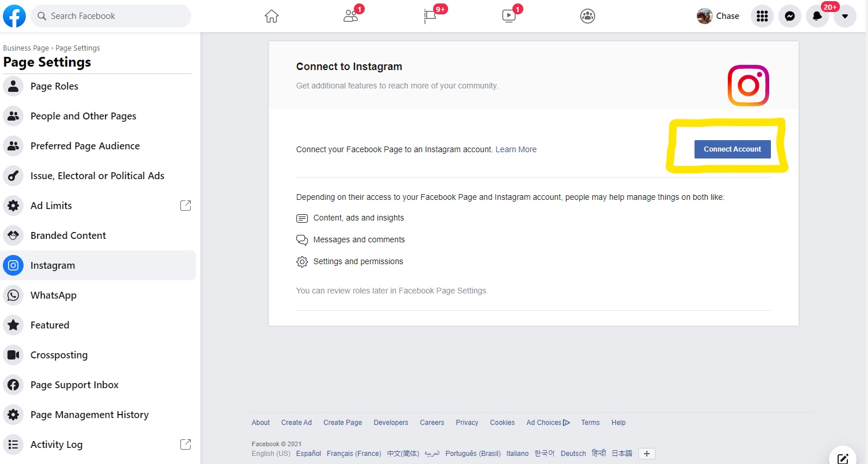
Task: Open the Learn More link
Action: tap(516, 149)
